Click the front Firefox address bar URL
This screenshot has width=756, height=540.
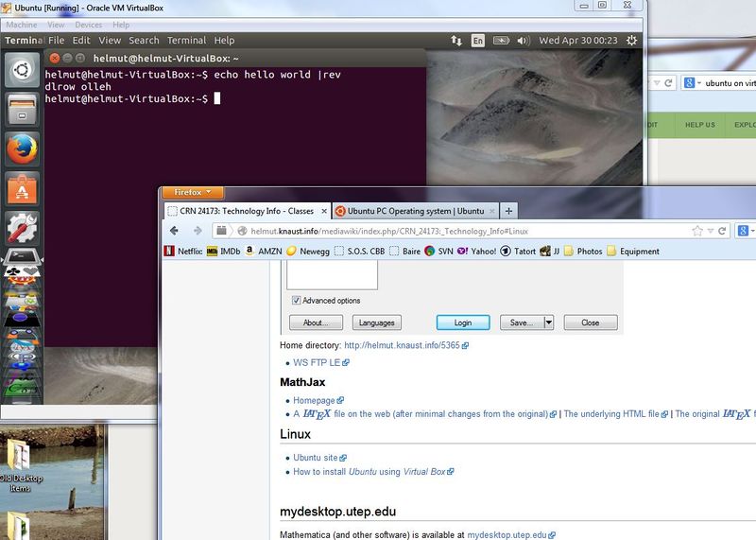click(x=389, y=231)
